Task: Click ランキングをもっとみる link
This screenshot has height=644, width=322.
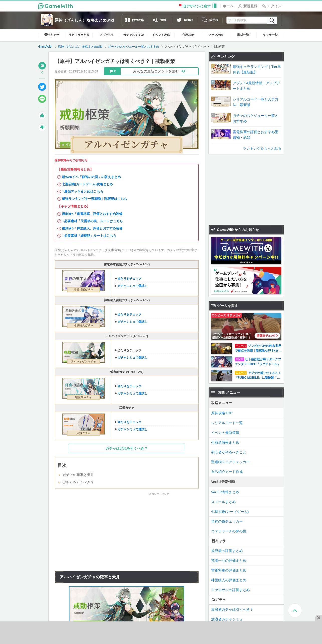Action: pyautogui.click(x=262, y=148)
